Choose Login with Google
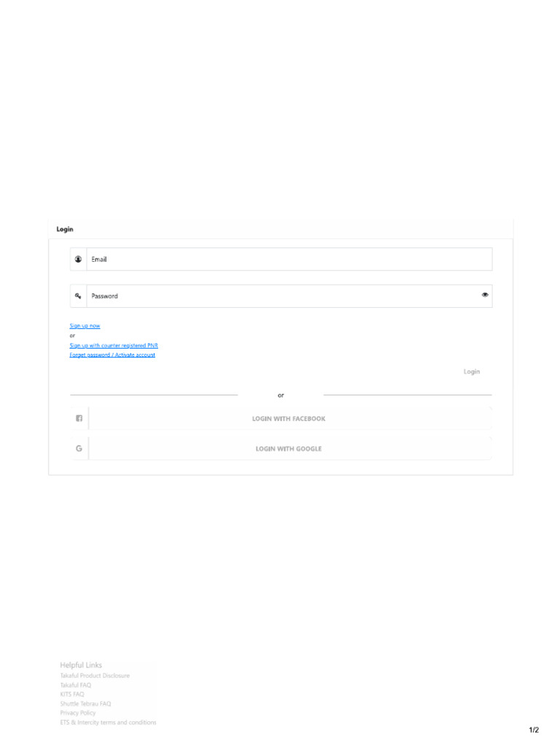Image resolution: width=560 pixels, height=747 pixels. pyautogui.click(x=289, y=449)
